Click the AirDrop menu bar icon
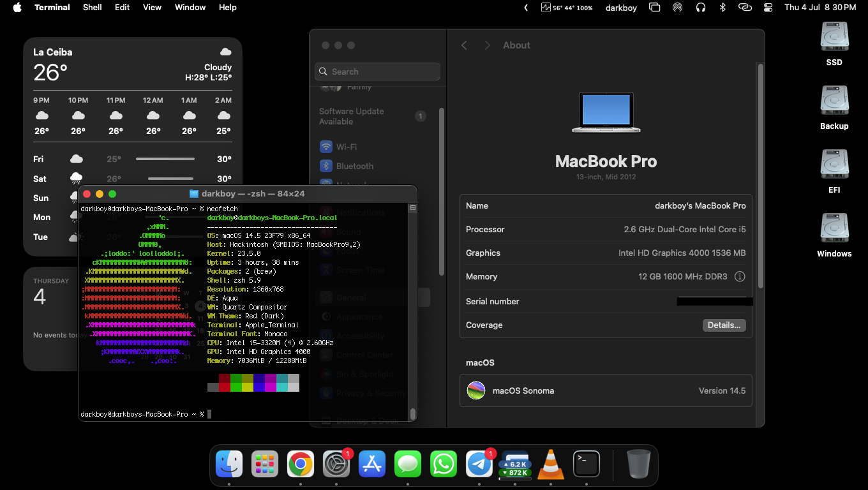Image resolution: width=868 pixels, height=490 pixels. (677, 8)
